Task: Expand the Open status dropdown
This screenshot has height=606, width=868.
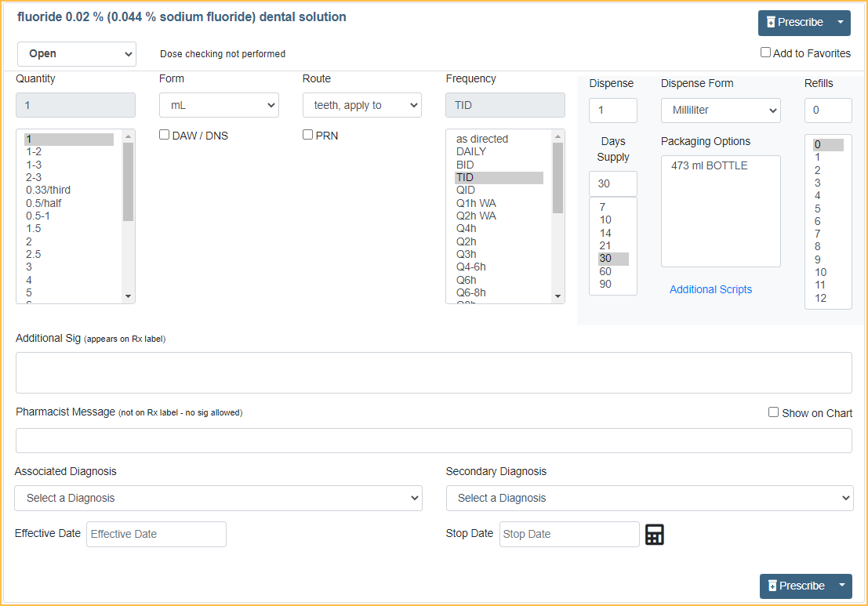Action: point(77,54)
